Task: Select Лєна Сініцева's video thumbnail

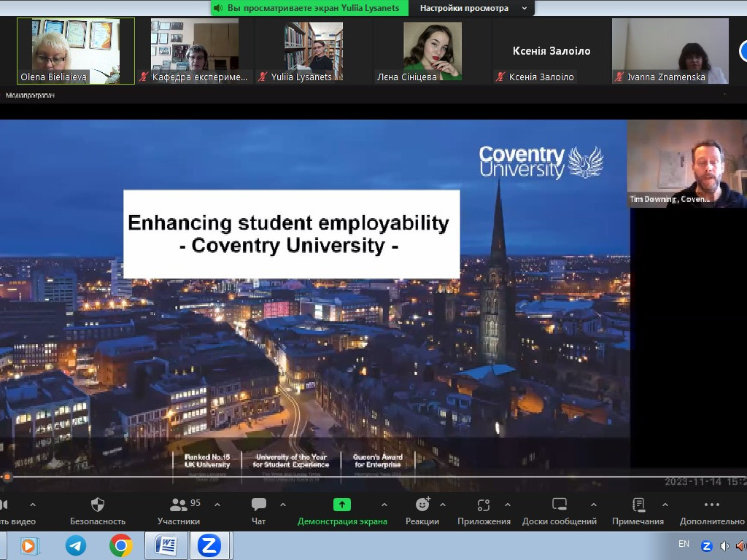Action: (x=433, y=51)
